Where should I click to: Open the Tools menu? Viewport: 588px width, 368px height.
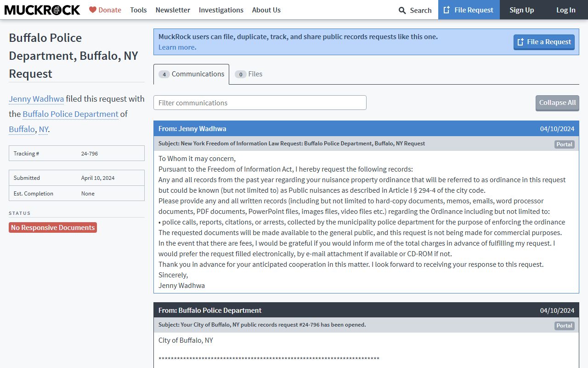[x=138, y=10]
